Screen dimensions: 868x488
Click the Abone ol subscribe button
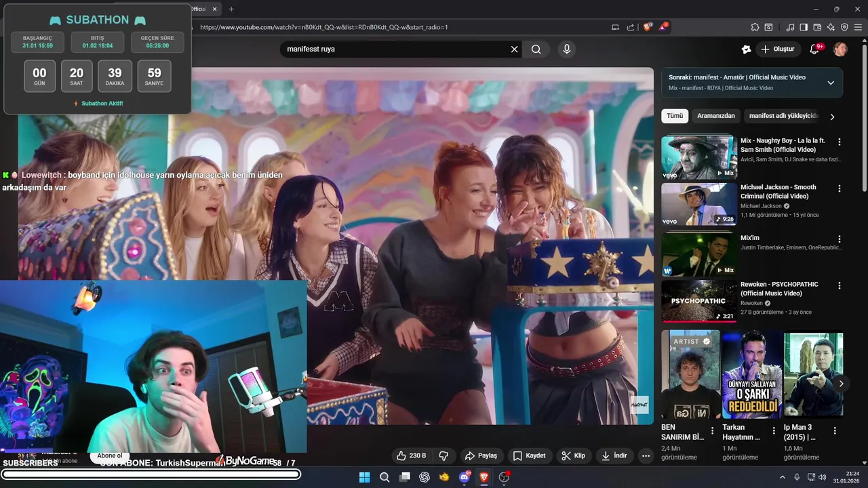pyautogui.click(x=110, y=455)
